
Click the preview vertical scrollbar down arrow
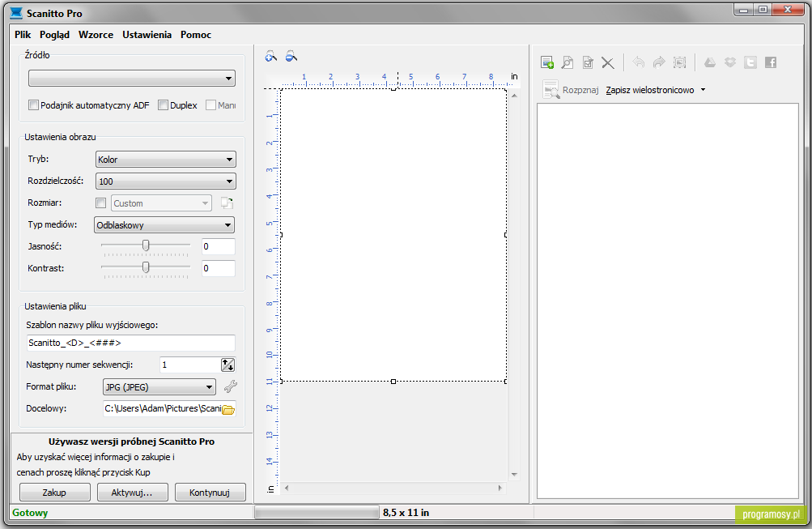pyautogui.click(x=514, y=474)
